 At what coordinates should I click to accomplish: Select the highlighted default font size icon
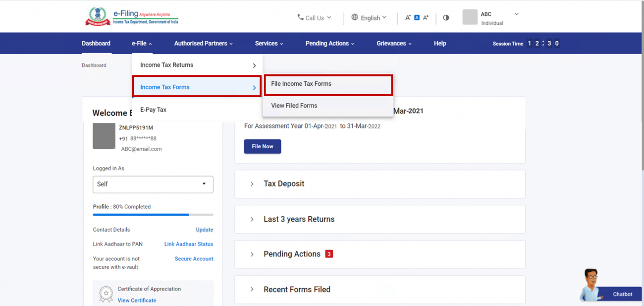pyautogui.click(x=416, y=17)
